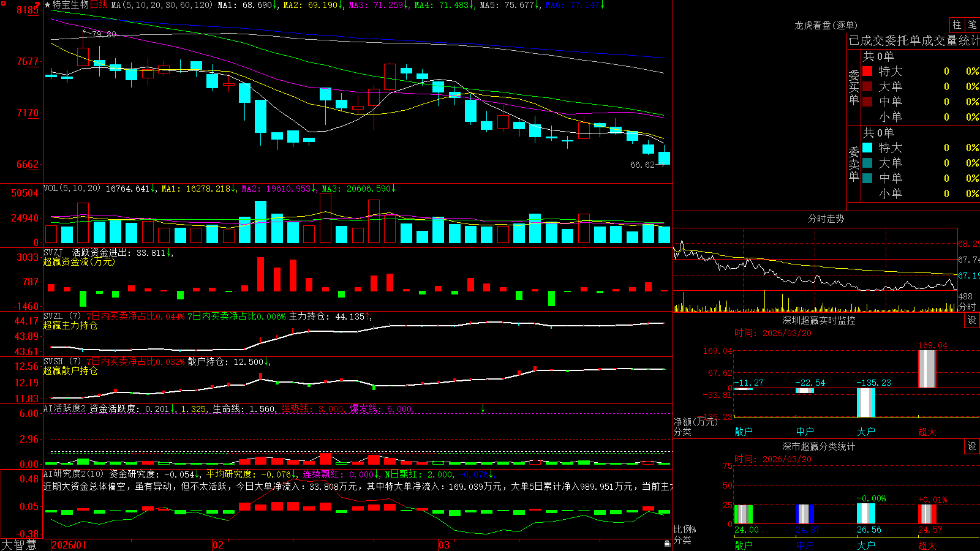Click the 大户 bar labeled 26.56 in 分类统计

(866, 514)
